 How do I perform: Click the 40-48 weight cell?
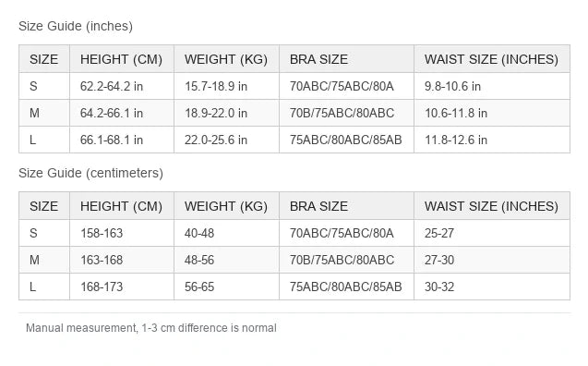coord(226,233)
